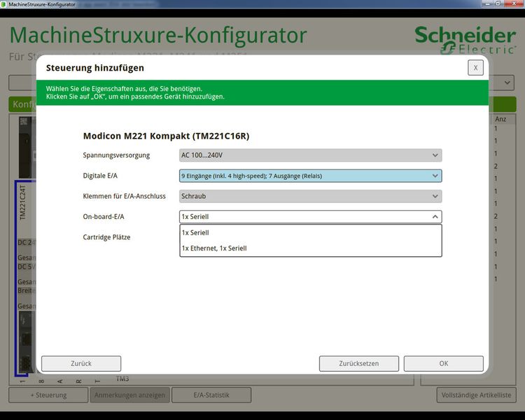Open E/A-Statistik in background window

point(211,395)
